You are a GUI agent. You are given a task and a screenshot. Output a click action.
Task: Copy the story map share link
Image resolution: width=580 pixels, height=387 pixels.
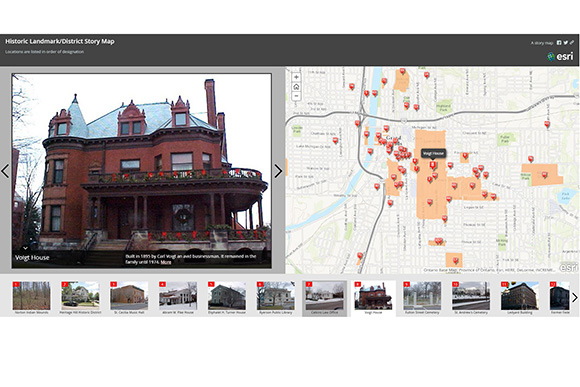tap(572, 43)
